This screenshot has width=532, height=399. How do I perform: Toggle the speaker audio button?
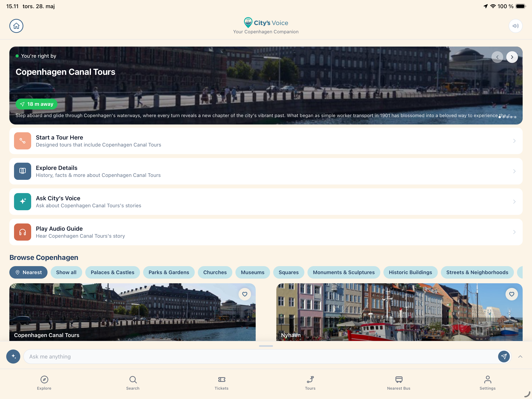tap(515, 26)
